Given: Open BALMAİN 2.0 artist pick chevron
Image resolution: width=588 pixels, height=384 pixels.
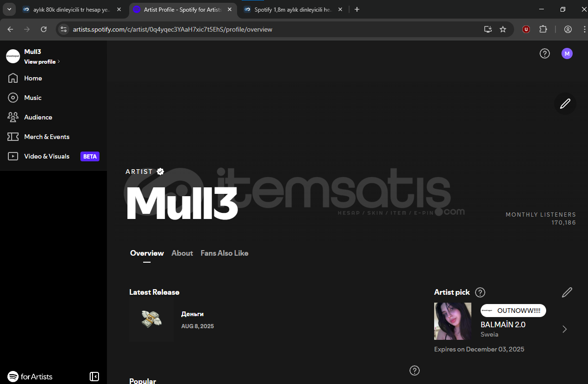Looking at the screenshot, I should point(564,329).
